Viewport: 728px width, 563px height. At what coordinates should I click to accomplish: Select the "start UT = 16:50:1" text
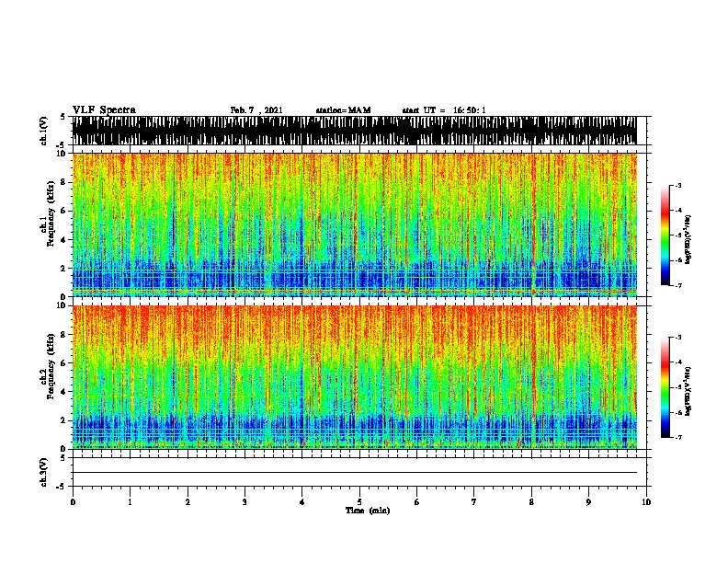[x=444, y=110]
